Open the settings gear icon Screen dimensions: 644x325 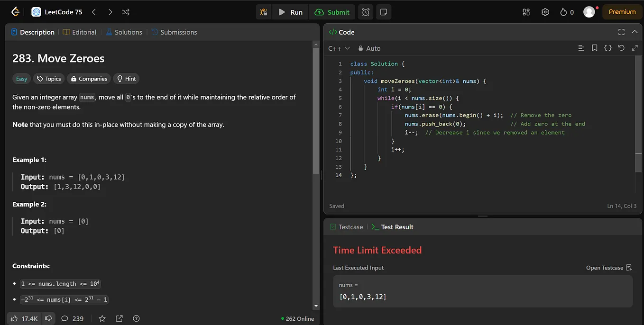coord(545,12)
